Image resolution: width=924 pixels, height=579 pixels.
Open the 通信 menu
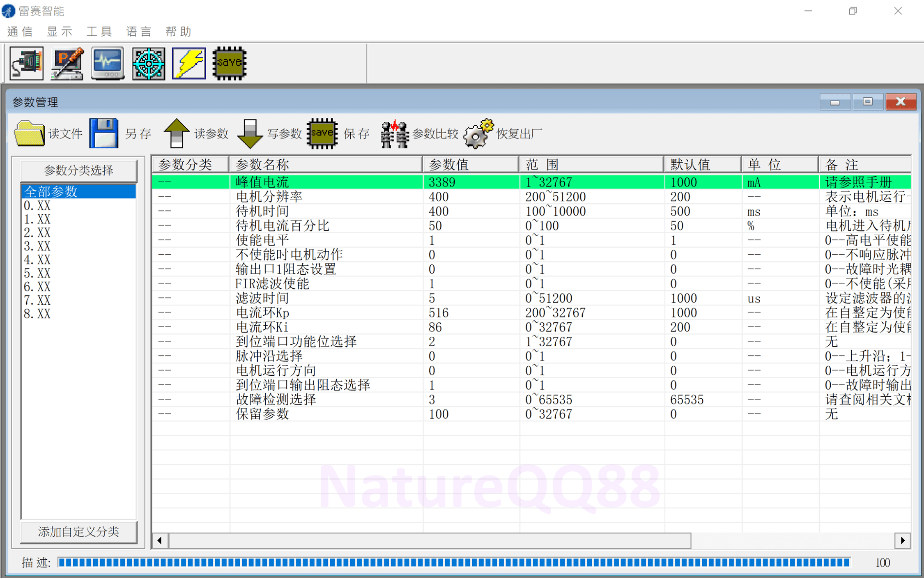point(20,32)
